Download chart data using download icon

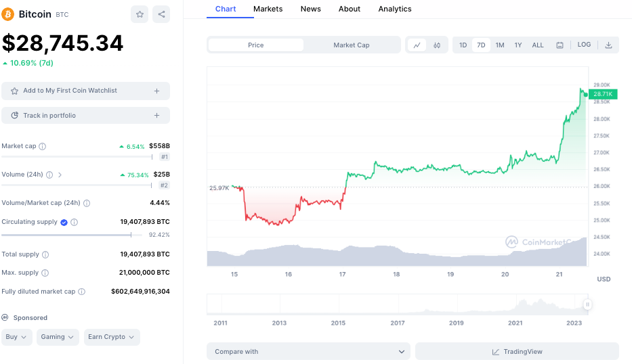(608, 45)
